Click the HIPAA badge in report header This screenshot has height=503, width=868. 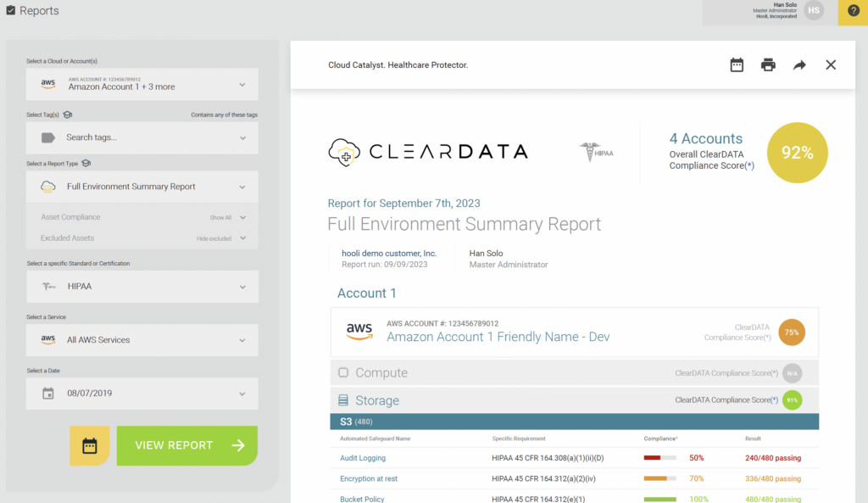596,152
